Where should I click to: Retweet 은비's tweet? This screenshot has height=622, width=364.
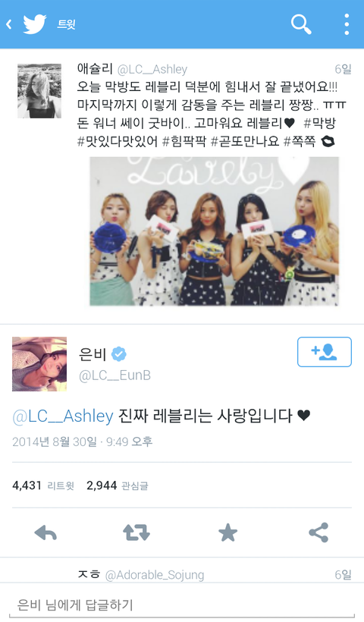pos(136,532)
